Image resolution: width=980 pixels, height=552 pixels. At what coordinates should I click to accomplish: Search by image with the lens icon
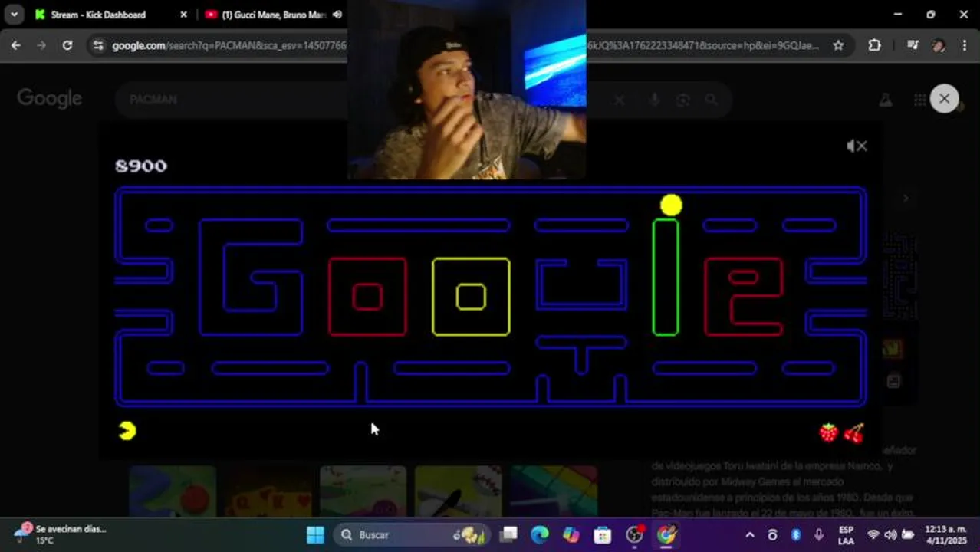point(683,100)
